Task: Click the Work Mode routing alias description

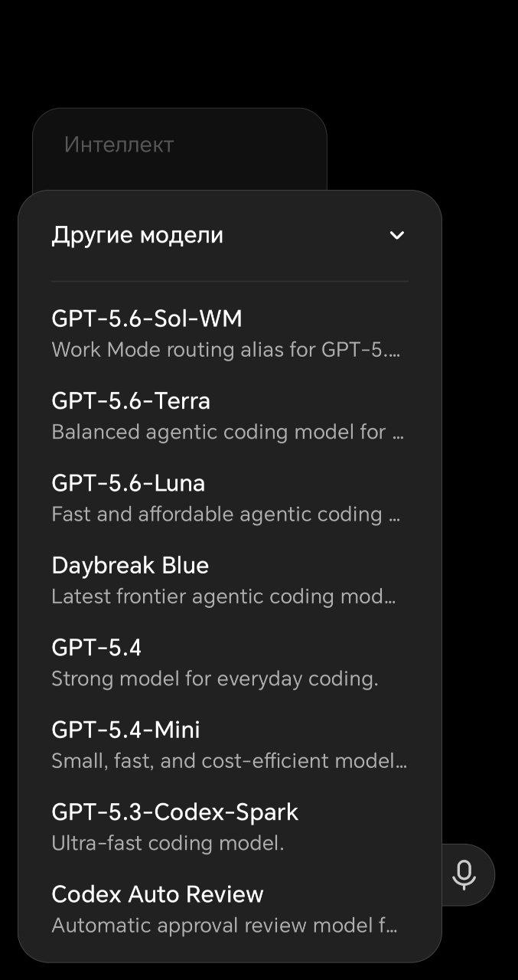Action: 226,350
